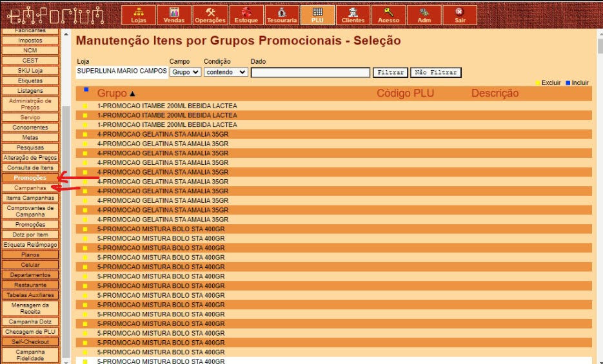Open Campanha Dotz menu item
The image size is (603, 364).
30,321
